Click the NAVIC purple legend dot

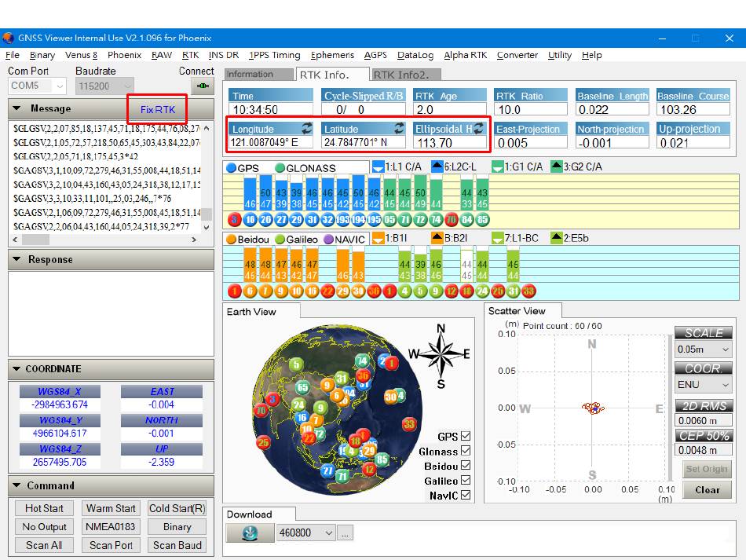tap(329, 240)
